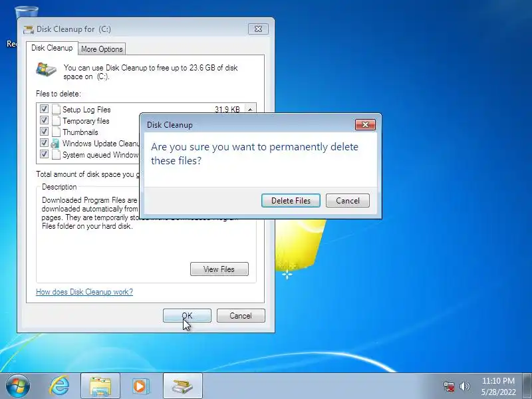Click the drive icon beside the cleanup summary
Viewport: 532px width, 399px height.
tap(46, 70)
